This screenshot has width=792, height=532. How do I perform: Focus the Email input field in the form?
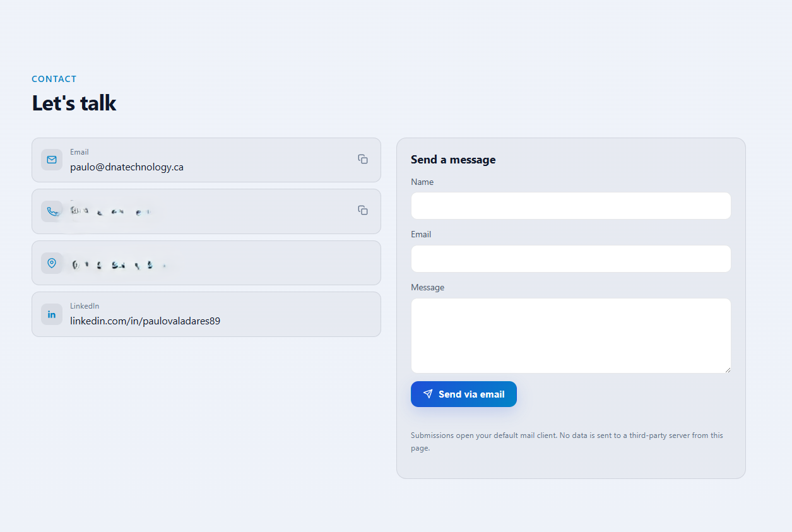[x=570, y=259]
